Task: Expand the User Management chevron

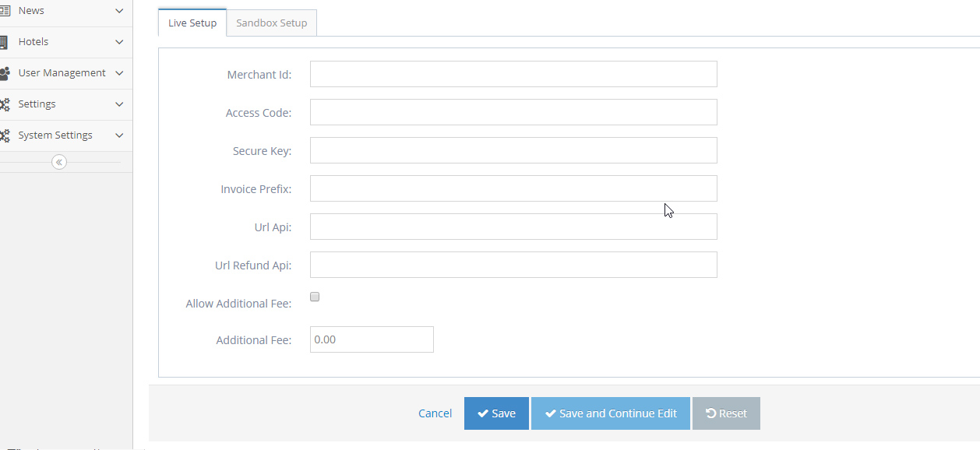Action: pyautogui.click(x=118, y=72)
